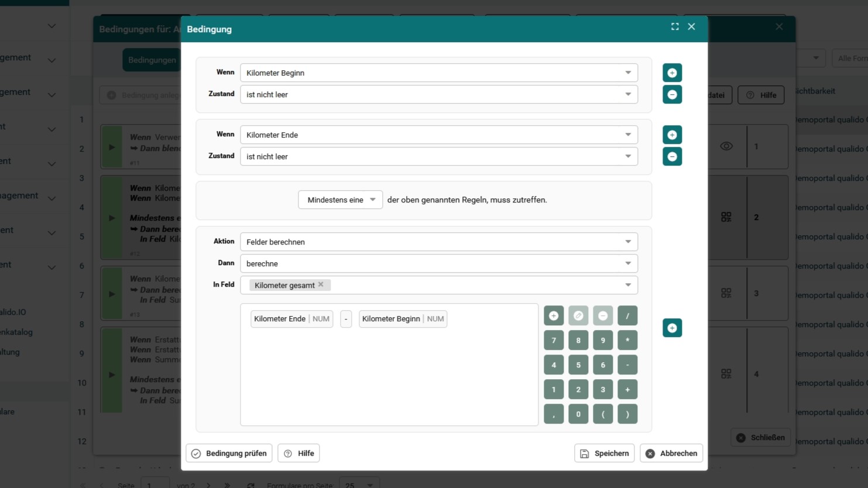The height and width of the screenshot is (488, 868).
Task: Insert division operator on keypad
Action: [x=627, y=315]
